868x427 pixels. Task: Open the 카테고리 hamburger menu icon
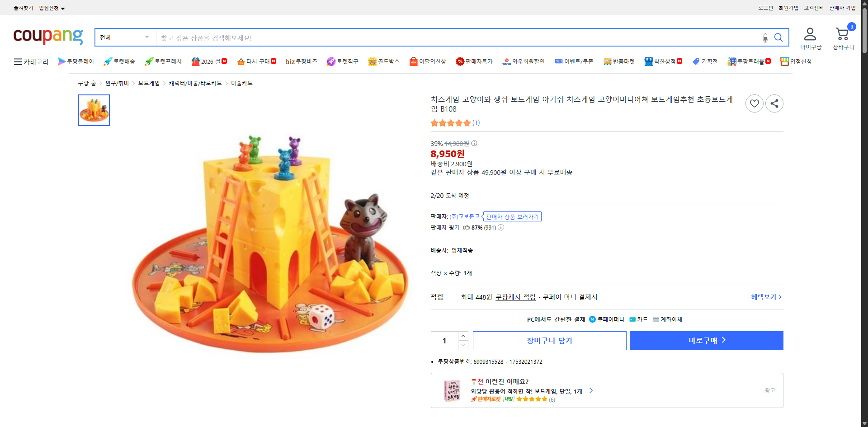pos(17,61)
